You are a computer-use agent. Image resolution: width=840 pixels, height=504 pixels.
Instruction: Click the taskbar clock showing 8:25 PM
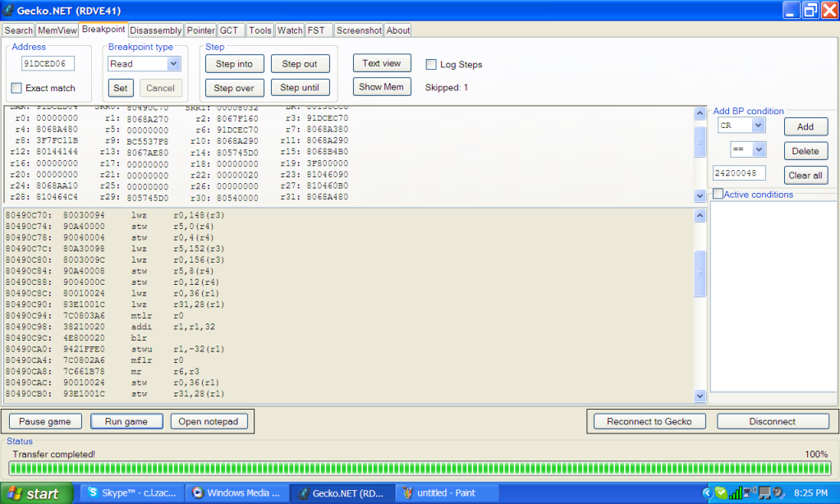pos(810,493)
